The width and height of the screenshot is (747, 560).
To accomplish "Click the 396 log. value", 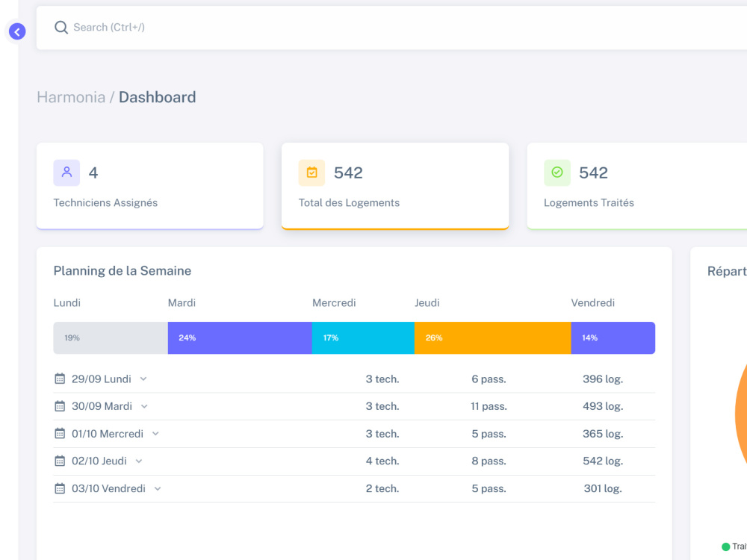I will pyautogui.click(x=603, y=379).
